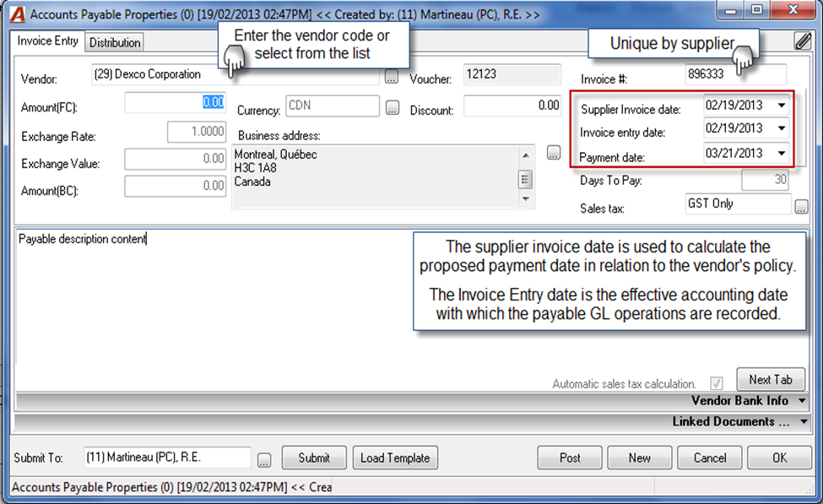The image size is (823, 504).
Task: Click the Exchange Value field
Action: [x=176, y=159]
